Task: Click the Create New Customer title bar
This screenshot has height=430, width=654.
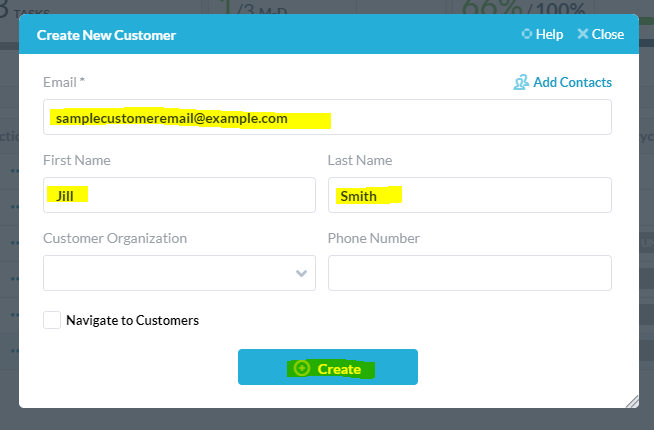Action: (x=329, y=34)
